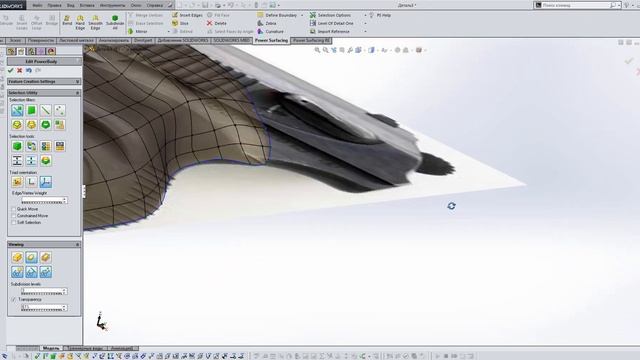
Task: Collapse the Viewing section
Action: click(78, 244)
